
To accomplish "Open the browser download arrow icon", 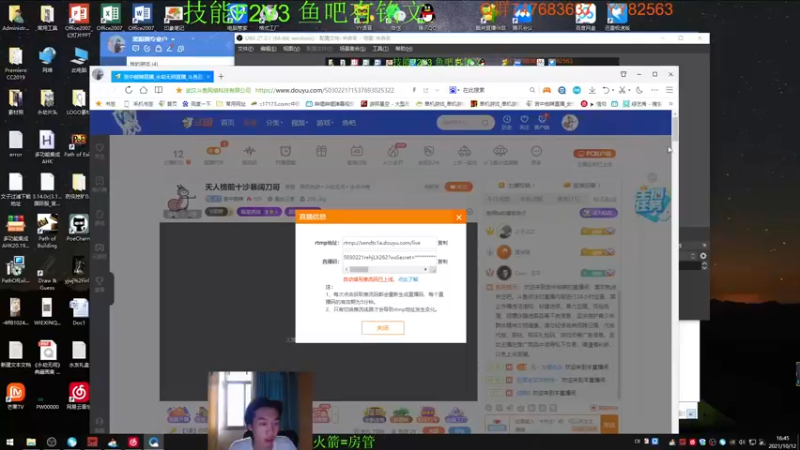I will pos(592,90).
